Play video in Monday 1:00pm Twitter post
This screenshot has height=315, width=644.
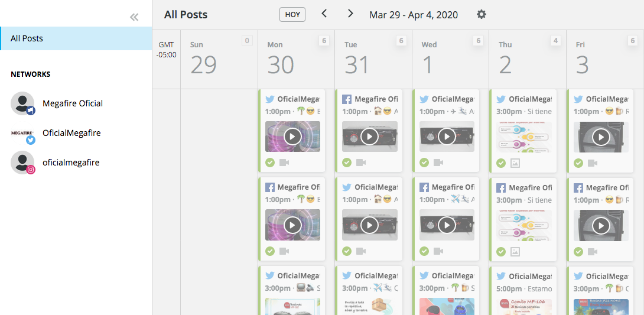pyautogui.click(x=292, y=137)
